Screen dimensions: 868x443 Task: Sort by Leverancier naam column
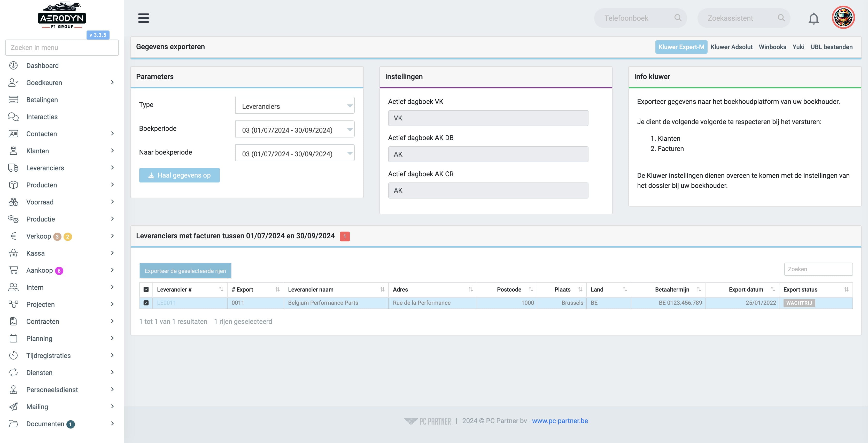pos(336,289)
